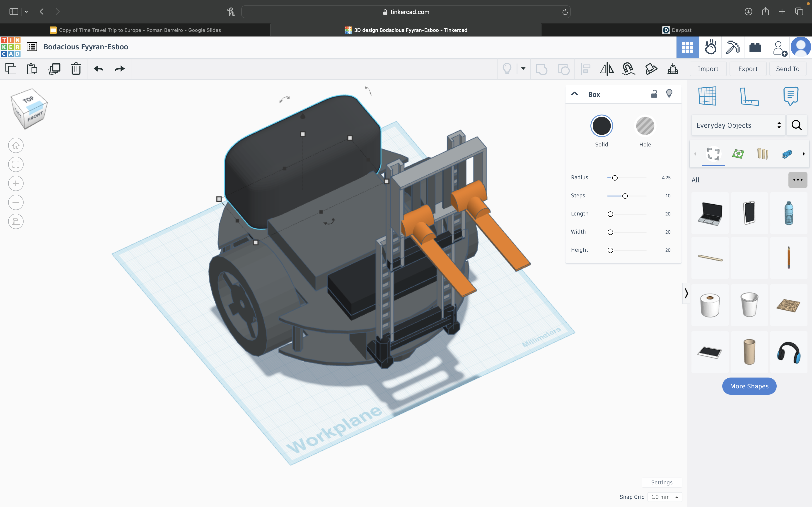Set shape to Solid
The height and width of the screenshot is (507, 812).
tap(601, 126)
